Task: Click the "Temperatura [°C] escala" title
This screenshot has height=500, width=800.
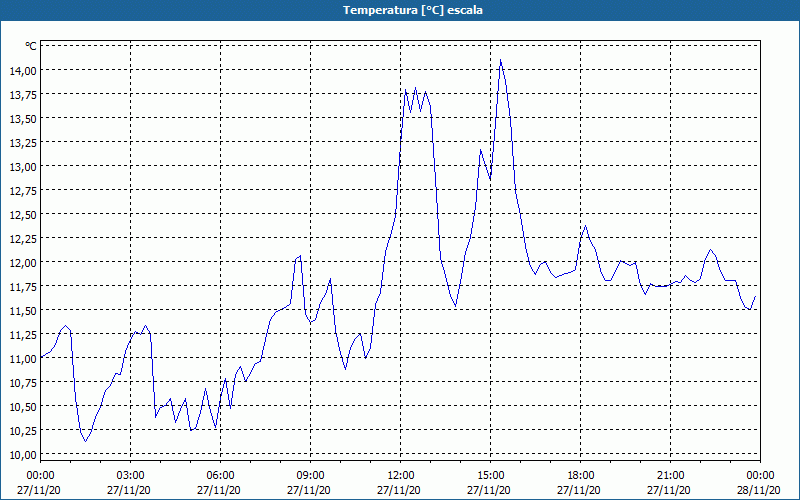Action: [x=413, y=10]
